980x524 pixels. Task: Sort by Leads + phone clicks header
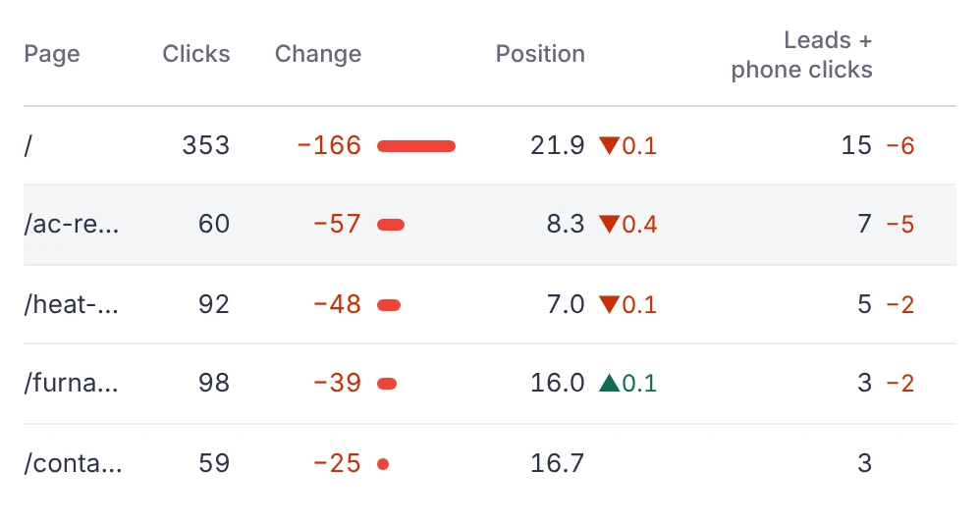click(802, 55)
